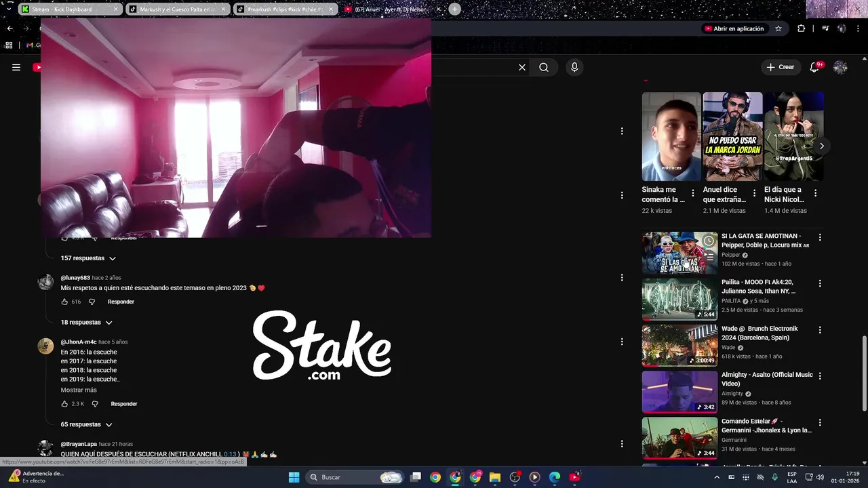Screen dimensions: 868x488
Task: Like the @lunay683 comment
Action: click(x=64, y=302)
